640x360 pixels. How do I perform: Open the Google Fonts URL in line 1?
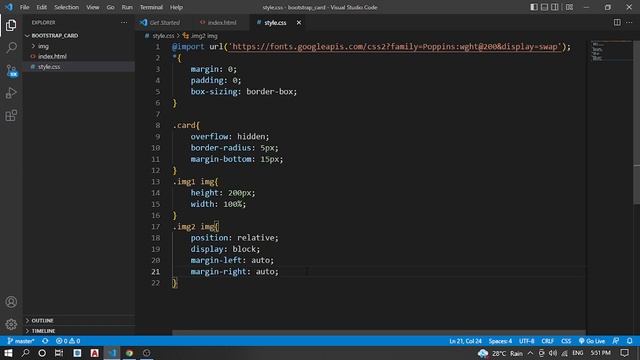point(394,47)
